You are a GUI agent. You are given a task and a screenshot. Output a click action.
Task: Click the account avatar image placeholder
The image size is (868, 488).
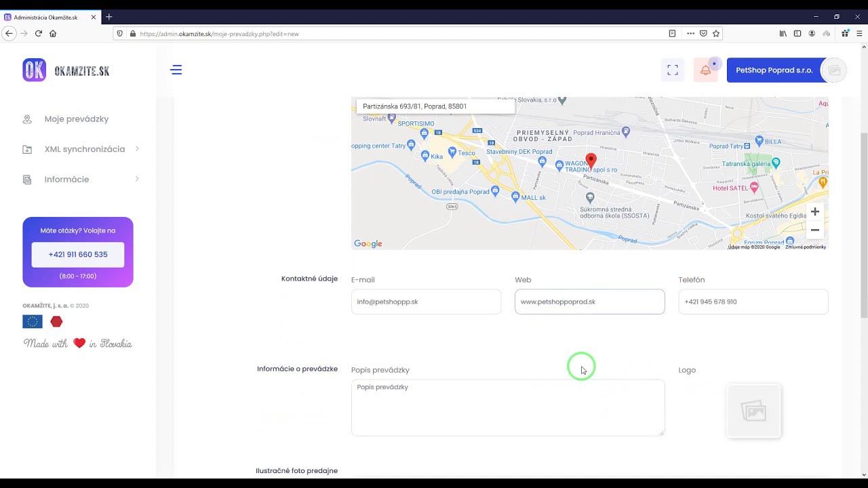coord(834,70)
